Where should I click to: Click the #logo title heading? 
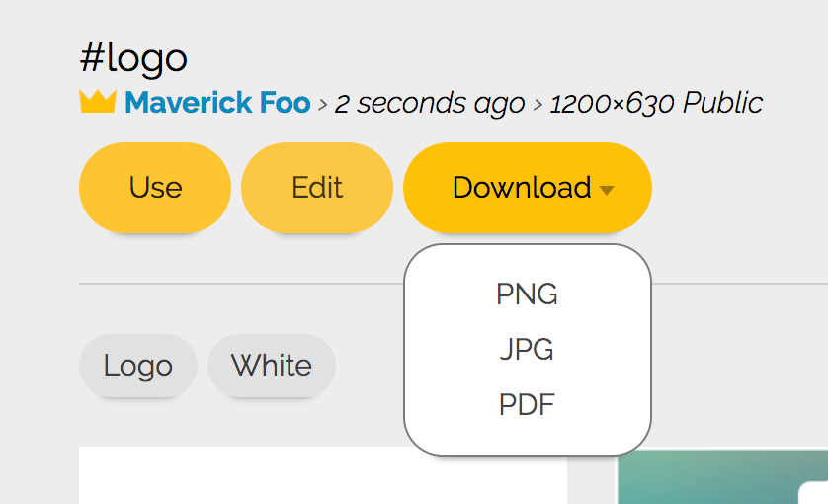pyautogui.click(x=133, y=58)
